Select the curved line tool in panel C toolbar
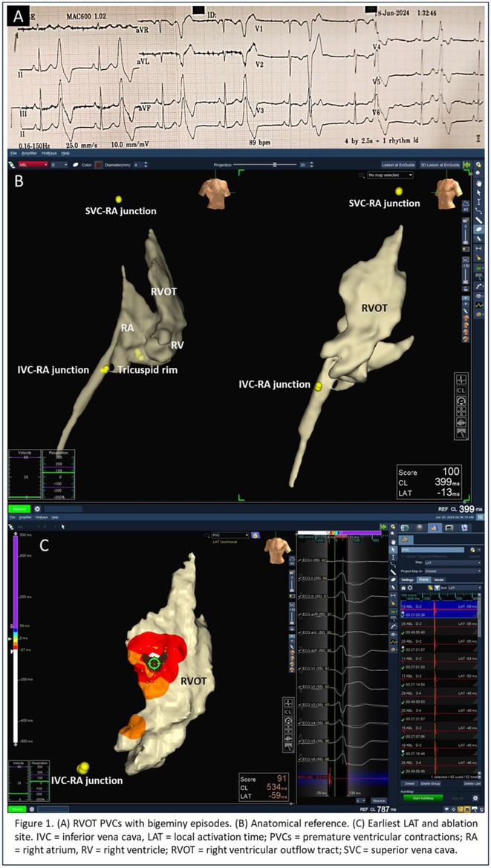This screenshot has height=868, width=491. coord(393,565)
